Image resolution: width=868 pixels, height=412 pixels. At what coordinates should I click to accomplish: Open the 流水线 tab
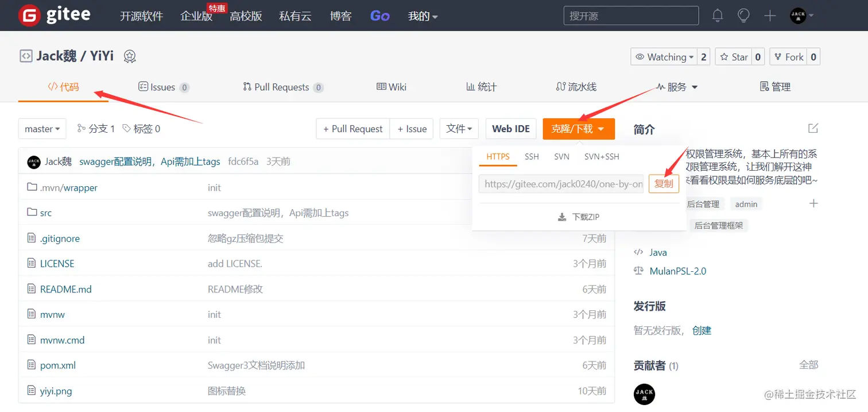point(576,87)
